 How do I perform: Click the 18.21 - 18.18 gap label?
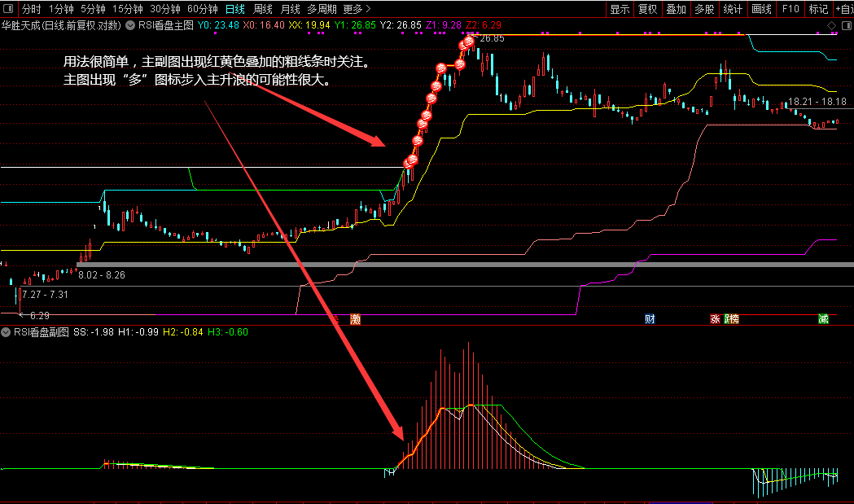coord(817,102)
